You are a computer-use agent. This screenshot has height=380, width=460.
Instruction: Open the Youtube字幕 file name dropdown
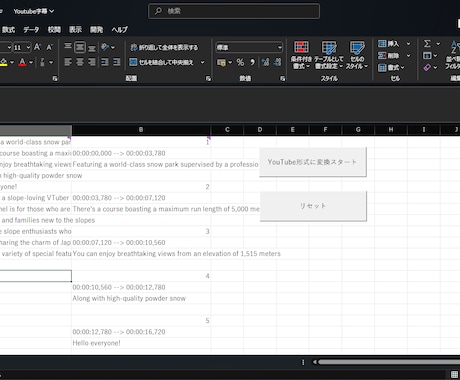pos(34,11)
